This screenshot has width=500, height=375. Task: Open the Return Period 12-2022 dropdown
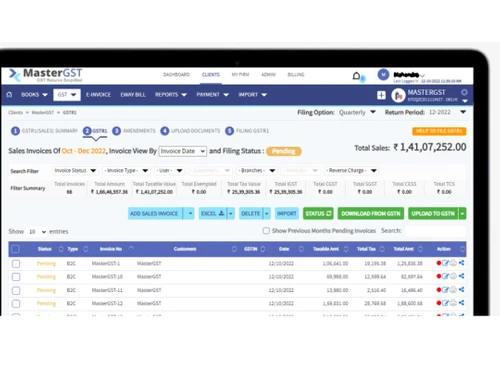click(447, 112)
